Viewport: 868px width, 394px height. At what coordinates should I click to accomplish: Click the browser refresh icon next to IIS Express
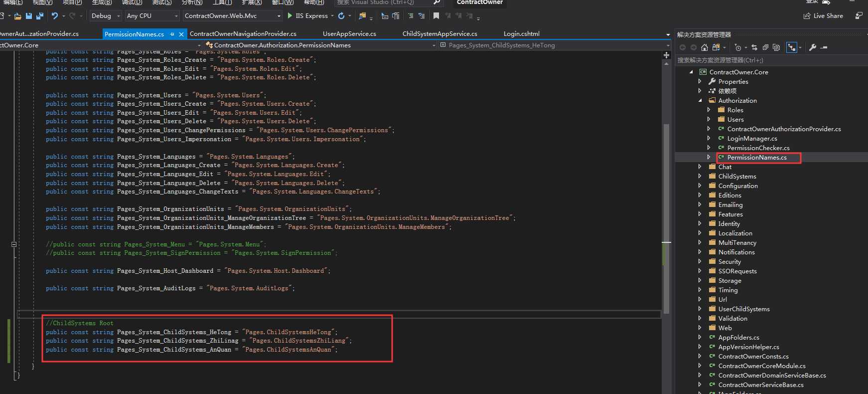point(341,16)
